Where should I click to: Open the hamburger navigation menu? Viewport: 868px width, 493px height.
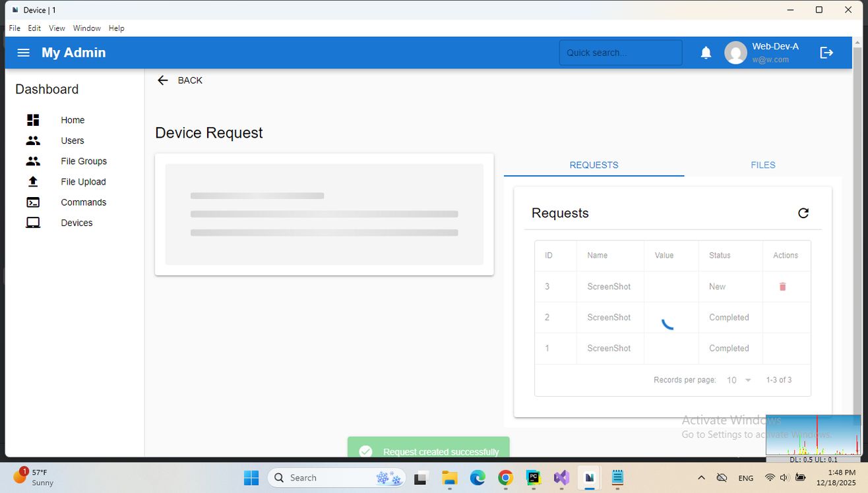pos(23,53)
